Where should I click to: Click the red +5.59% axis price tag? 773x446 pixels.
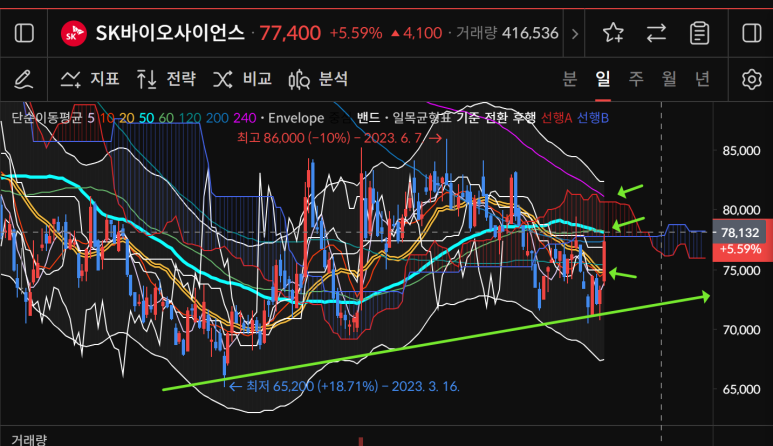(x=742, y=249)
